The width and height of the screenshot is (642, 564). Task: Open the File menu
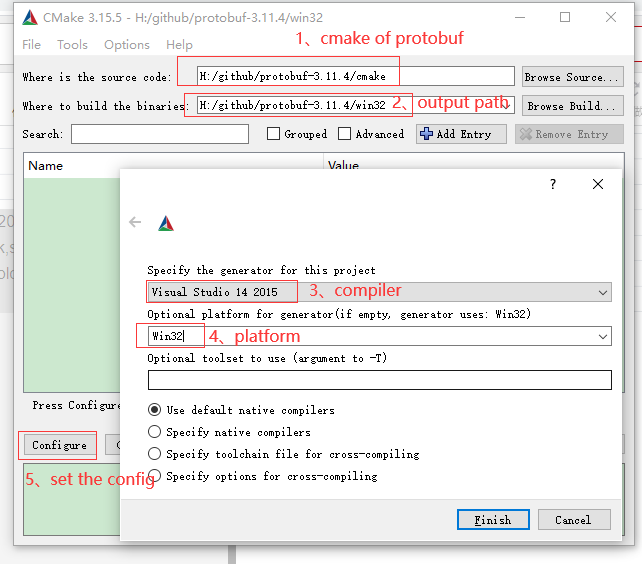pyautogui.click(x=32, y=44)
